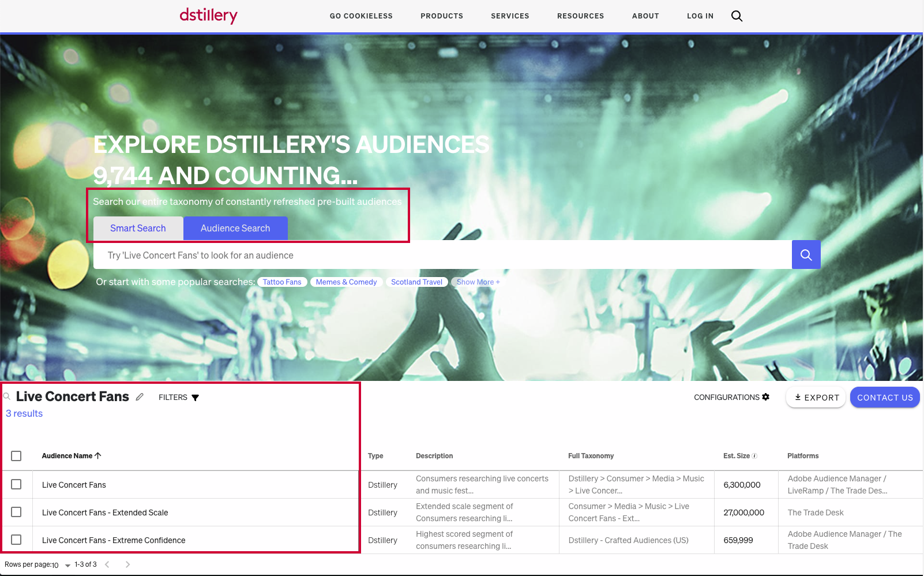Image resolution: width=924 pixels, height=576 pixels.
Task: Click the dstillery logo
Action: tap(208, 16)
